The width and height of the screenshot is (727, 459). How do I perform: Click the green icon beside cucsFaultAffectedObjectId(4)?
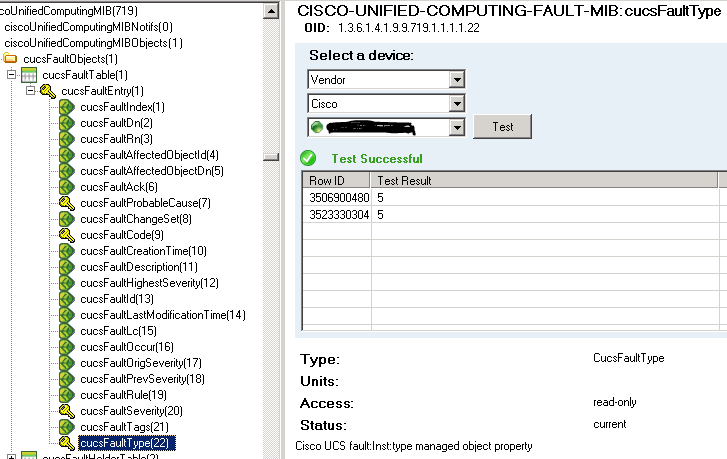(x=67, y=155)
